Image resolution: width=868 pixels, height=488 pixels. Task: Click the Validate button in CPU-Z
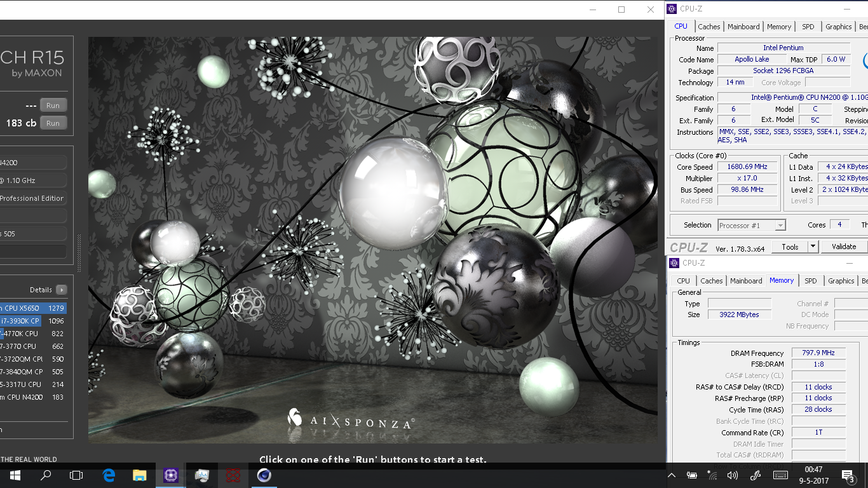[844, 247]
